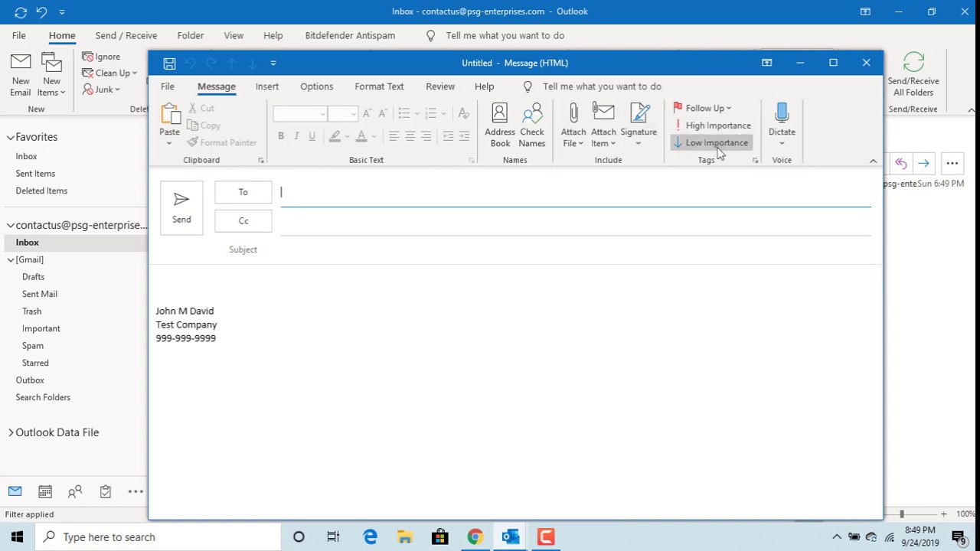
Task: Click the Dictate microphone icon
Action: click(x=782, y=114)
